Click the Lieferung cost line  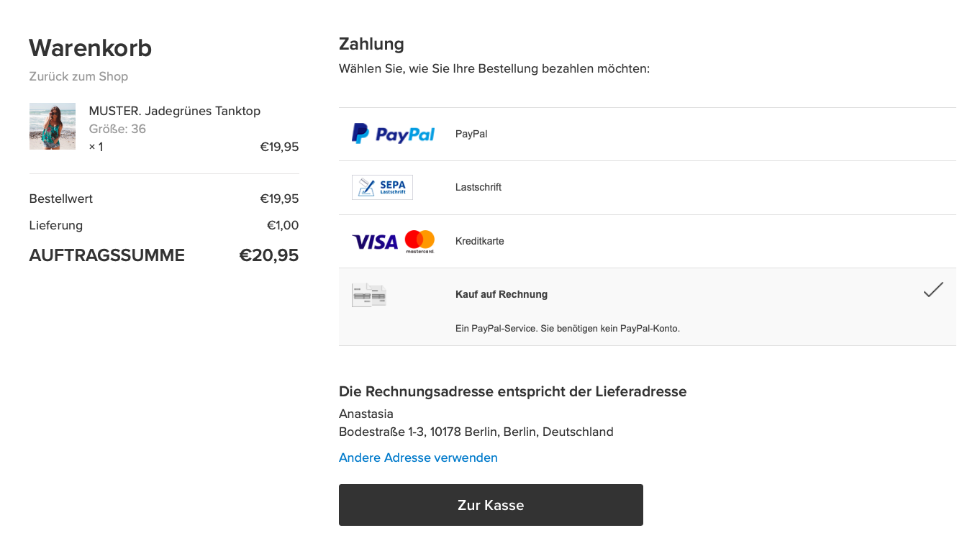coord(55,225)
